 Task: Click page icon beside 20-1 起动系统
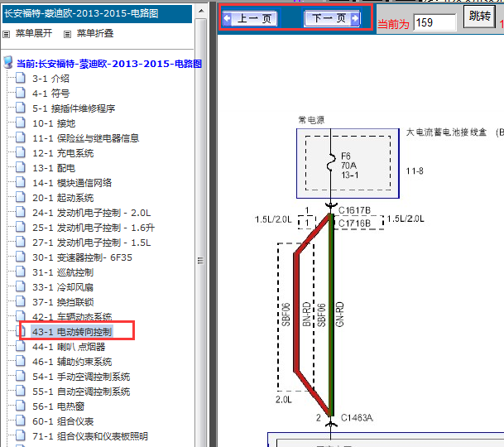pos(21,197)
